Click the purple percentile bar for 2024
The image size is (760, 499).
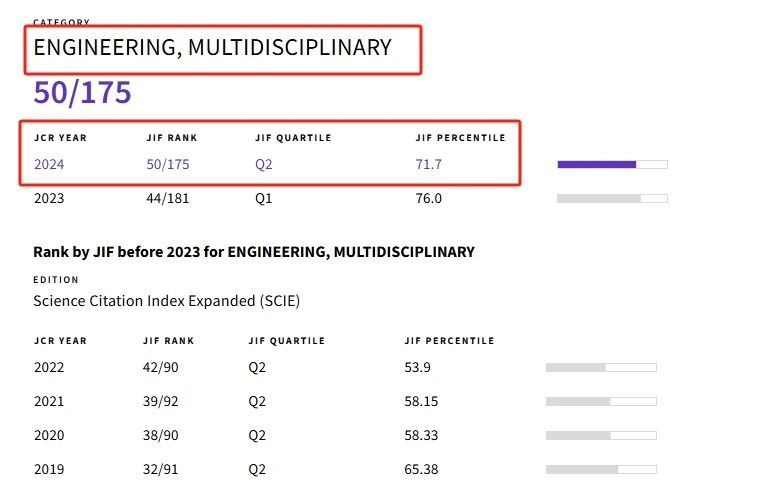pyautogui.click(x=611, y=164)
